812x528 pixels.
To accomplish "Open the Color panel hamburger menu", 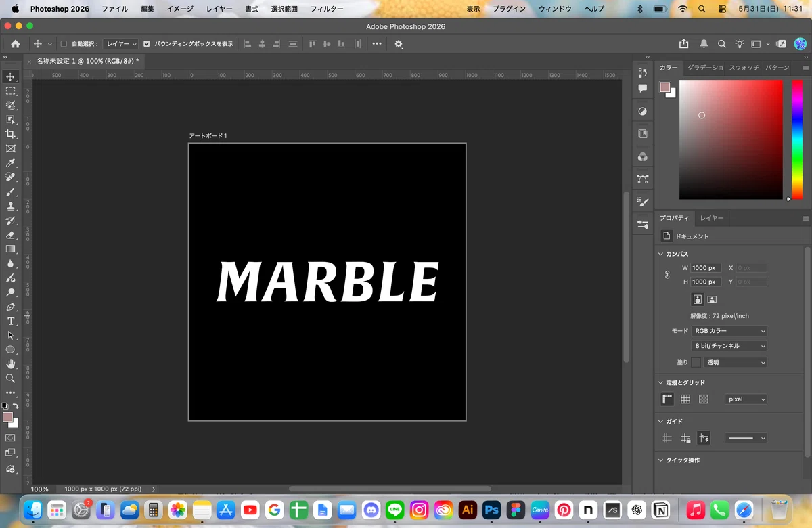I will coord(806,68).
